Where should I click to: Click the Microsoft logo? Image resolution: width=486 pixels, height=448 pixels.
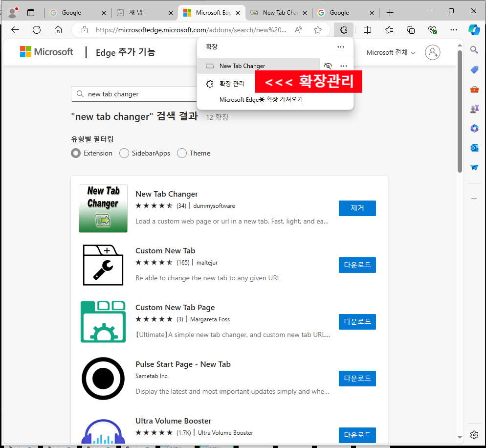tap(46, 52)
